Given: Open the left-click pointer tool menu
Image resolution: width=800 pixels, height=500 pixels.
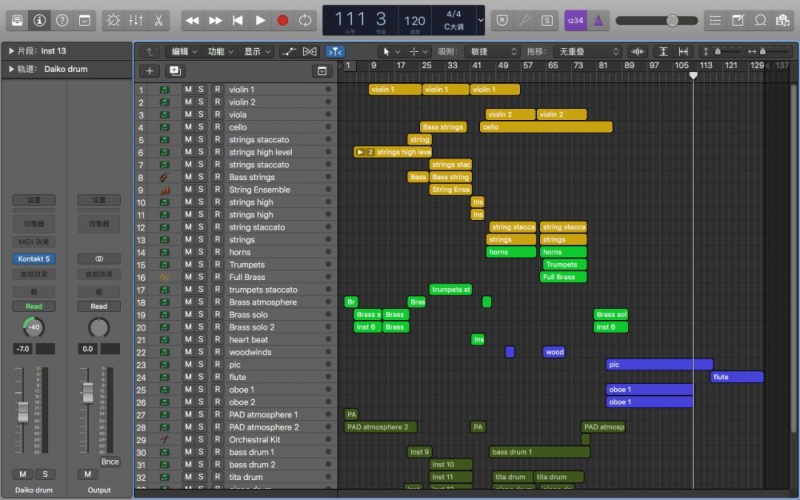Looking at the screenshot, I should [x=391, y=52].
